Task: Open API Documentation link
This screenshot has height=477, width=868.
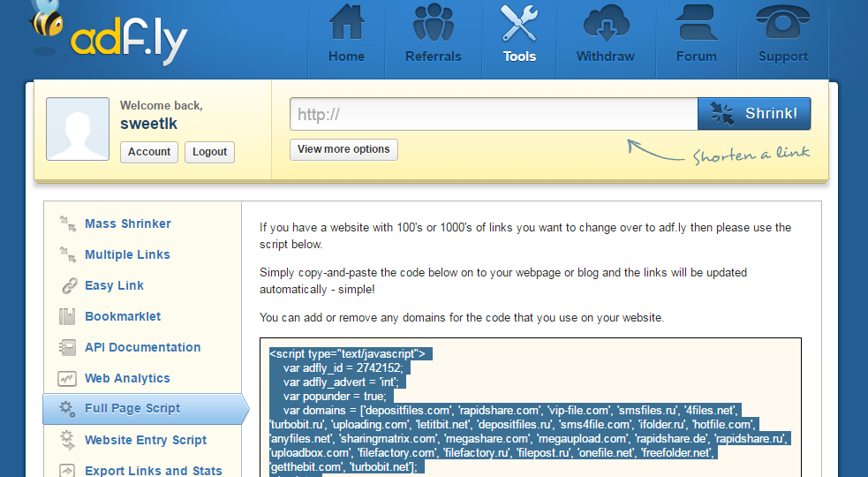Action: coord(143,347)
